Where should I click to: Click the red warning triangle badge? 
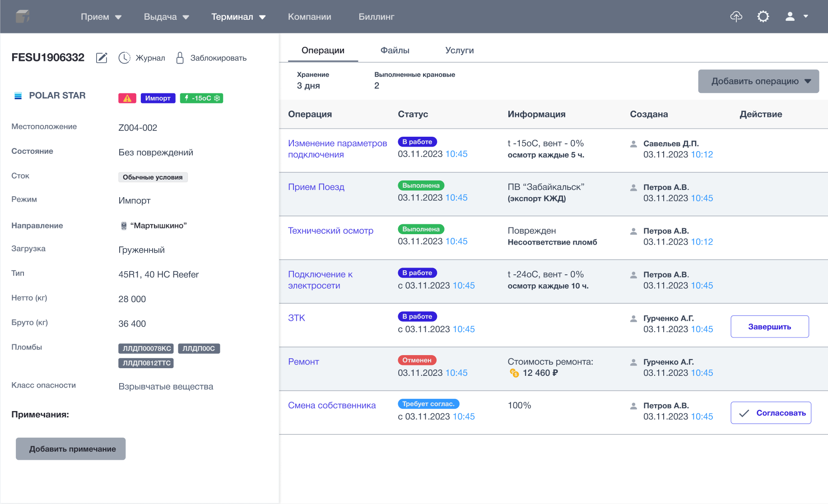tap(127, 98)
